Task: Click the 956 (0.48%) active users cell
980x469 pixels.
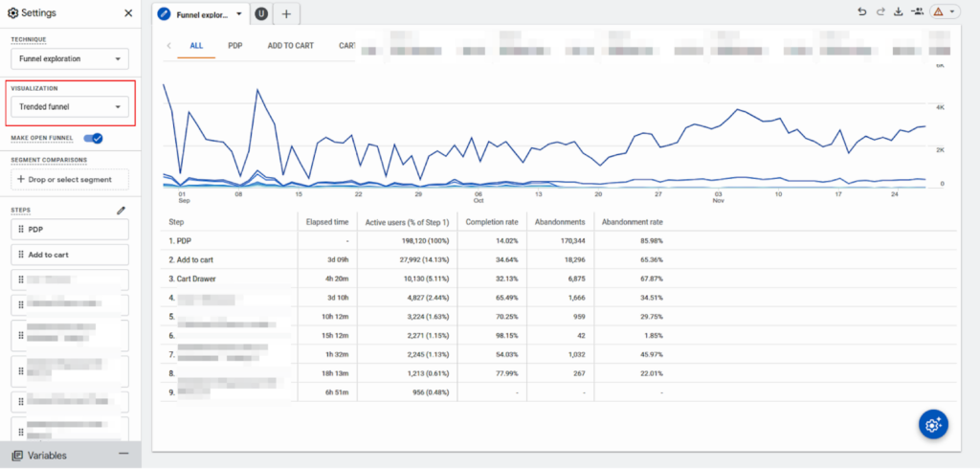Action: (432, 392)
